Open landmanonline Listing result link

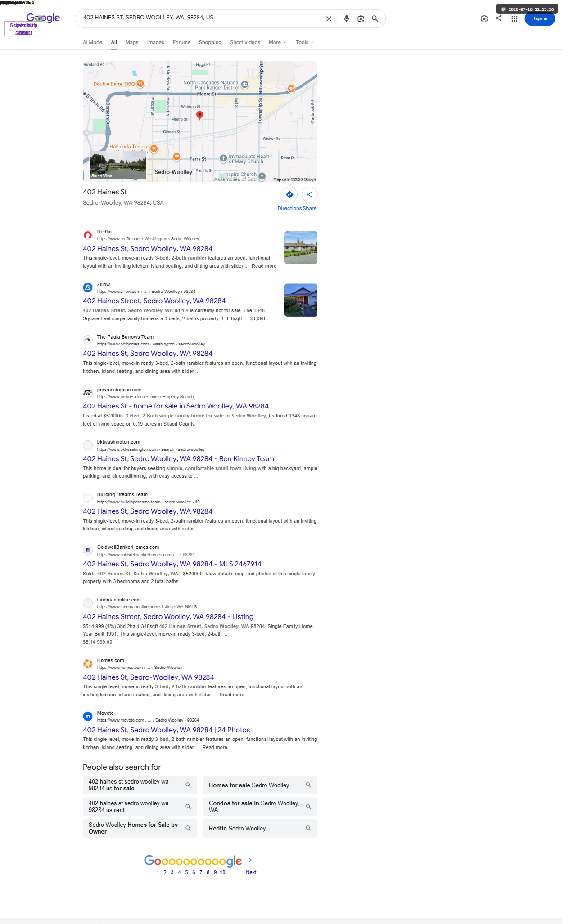pos(168,617)
